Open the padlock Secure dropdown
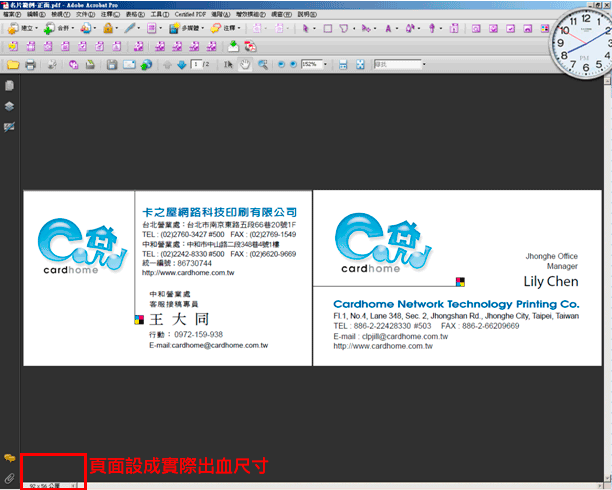The width and height of the screenshot is (612, 490). coord(110,28)
